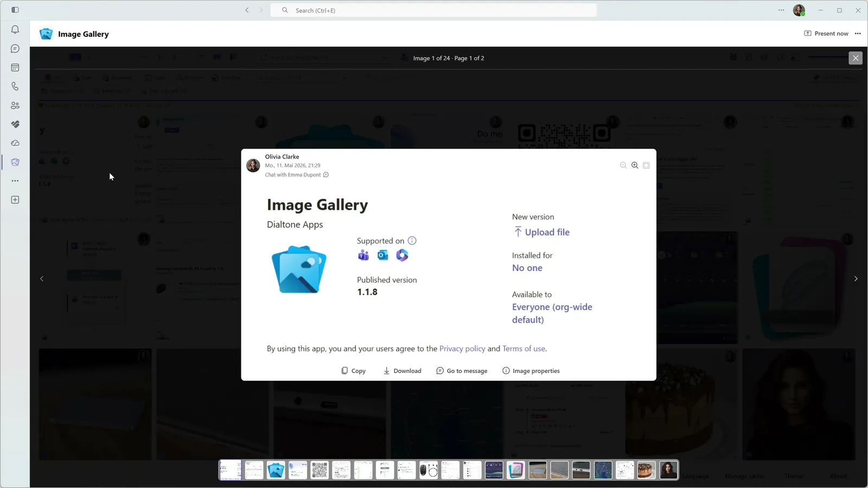Close the image viewer with the X button

pyautogui.click(x=856, y=58)
